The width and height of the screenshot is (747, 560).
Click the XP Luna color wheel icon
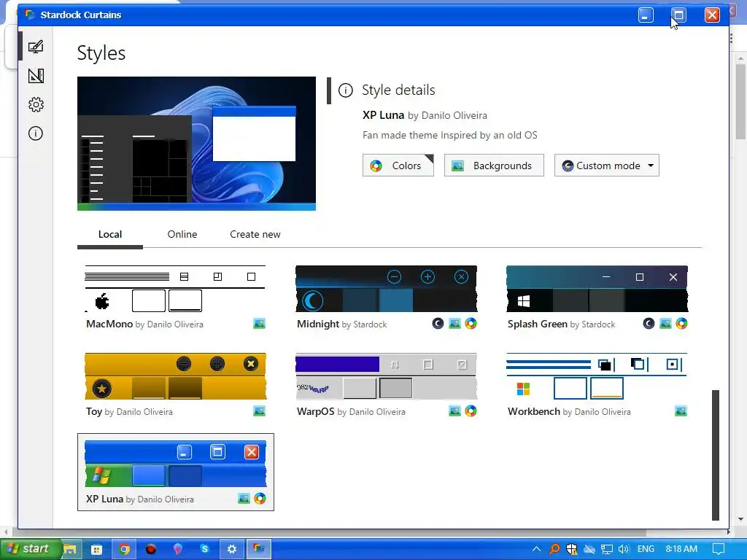click(x=260, y=499)
